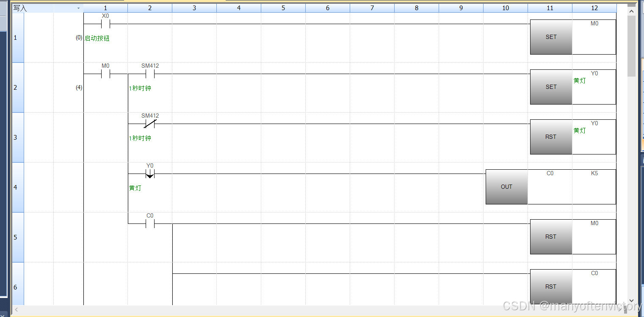Select the normally open SM412 contact
The height and width of the screenshot is (317, 644).
(150, 74)
